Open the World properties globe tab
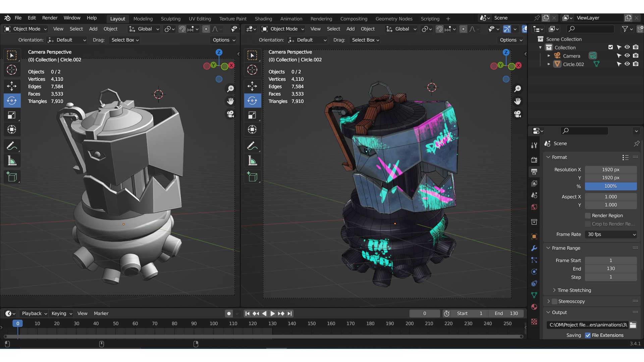This screenshot has width=644, height=362. tap(534, 207)
